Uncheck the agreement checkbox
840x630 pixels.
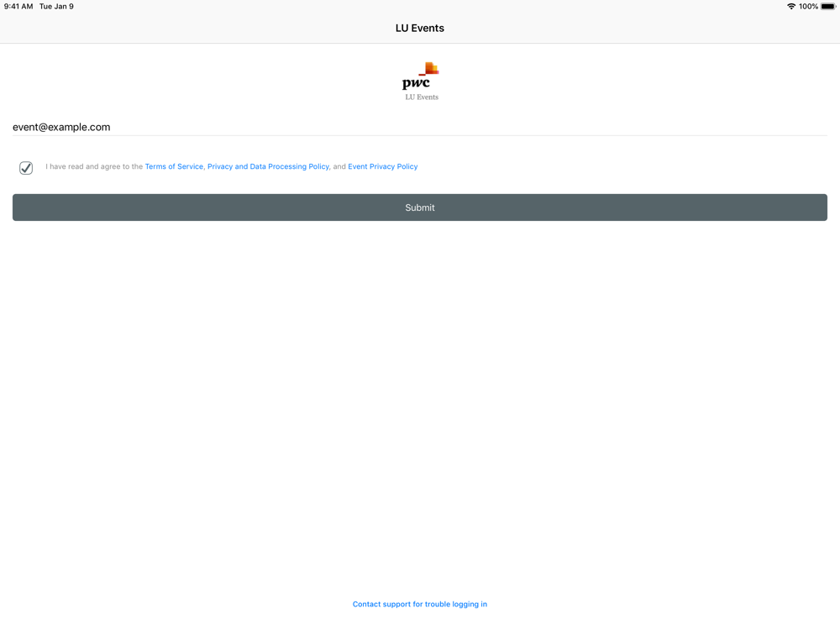pyautogui.click(x=26, y=168)
